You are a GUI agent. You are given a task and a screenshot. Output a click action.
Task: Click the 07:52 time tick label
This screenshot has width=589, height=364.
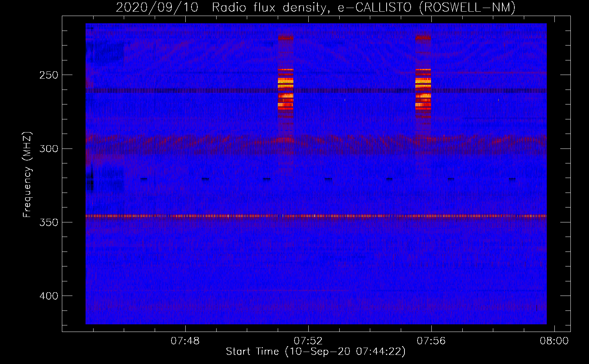coord(308,341)
